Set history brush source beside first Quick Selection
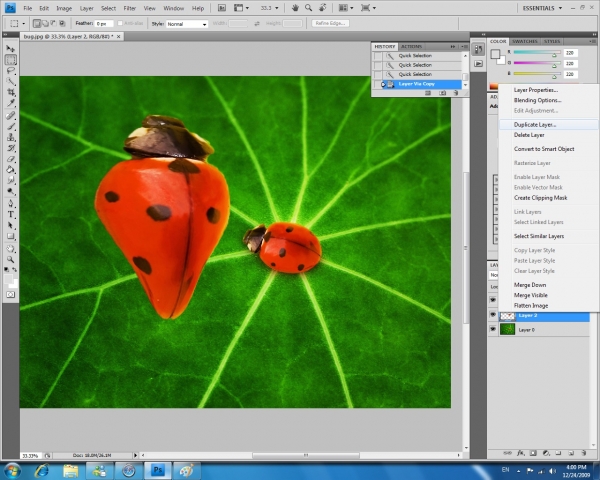The width and height of the screenshot is (600, 480). (378, 56)
